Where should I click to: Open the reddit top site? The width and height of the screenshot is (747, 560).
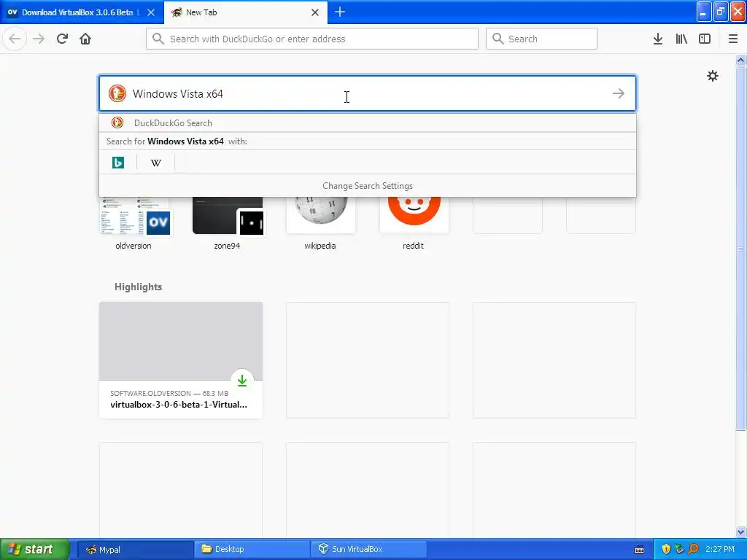(x=414, y=224)
